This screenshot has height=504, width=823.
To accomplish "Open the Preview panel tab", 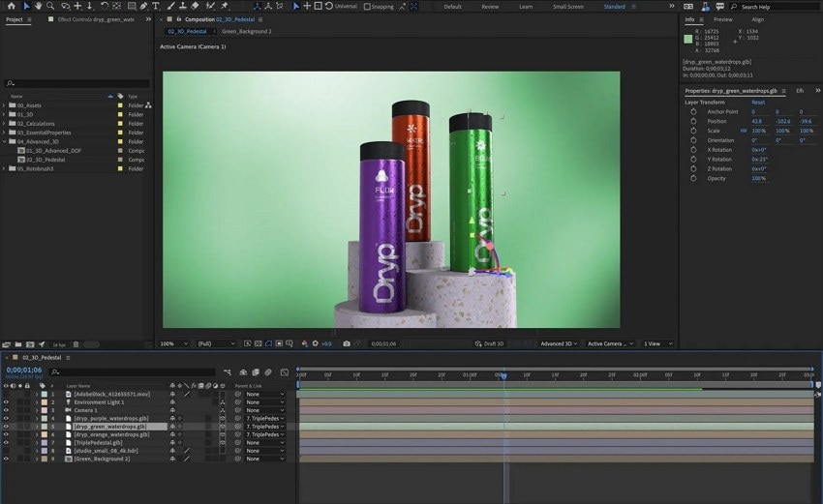I will [722, 19].
